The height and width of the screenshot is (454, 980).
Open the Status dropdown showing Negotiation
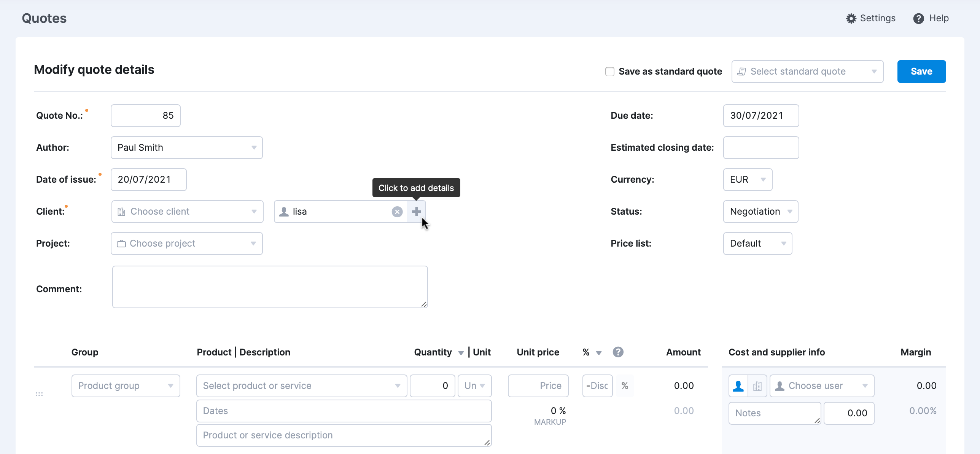tap(760, 212)
